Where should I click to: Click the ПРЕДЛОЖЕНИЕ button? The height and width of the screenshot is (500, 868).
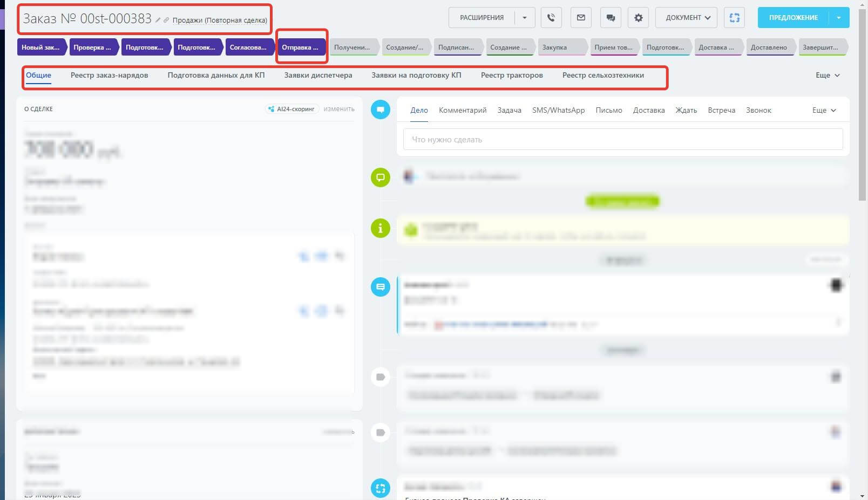point(793,18)
